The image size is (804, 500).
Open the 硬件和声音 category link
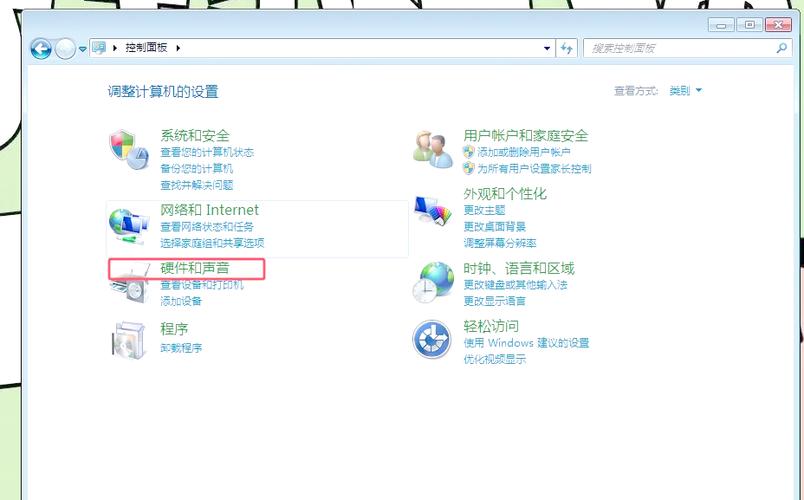click(194, 268)
